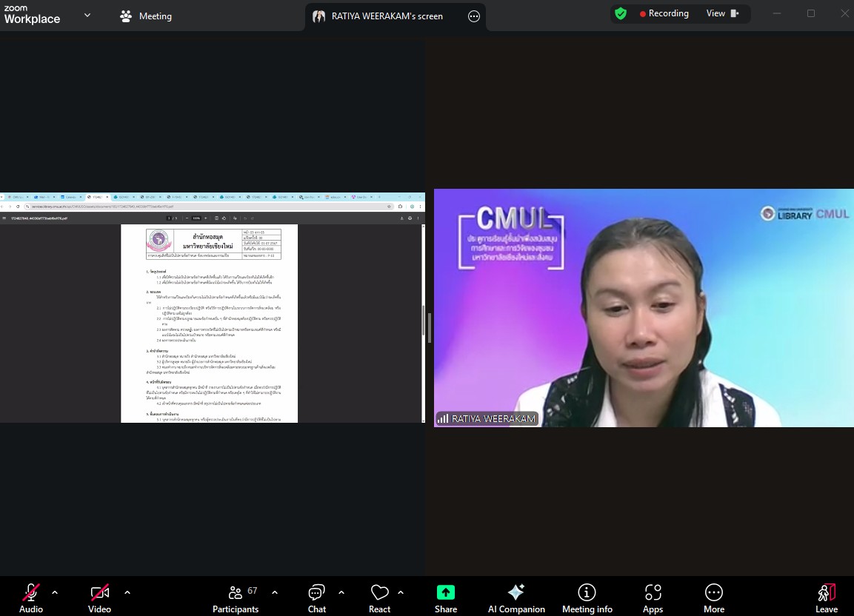Click the green Share screen button
Viewport: 854px width, 616px height.
pyautogui.click(x=445, y=597)
